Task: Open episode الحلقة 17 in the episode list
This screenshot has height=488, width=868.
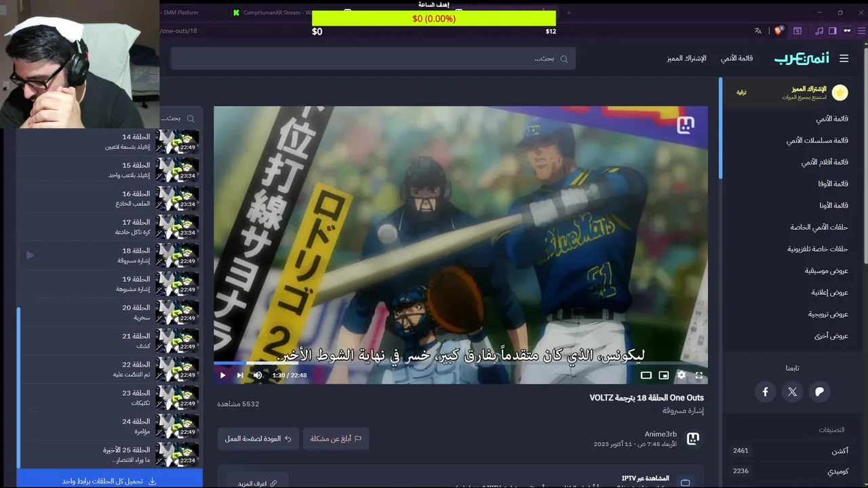Action: [x=111, y=226]
